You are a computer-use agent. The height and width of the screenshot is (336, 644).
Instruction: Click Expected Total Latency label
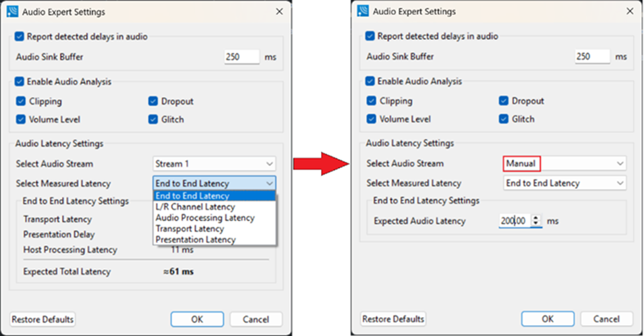(x=67, y=271)
